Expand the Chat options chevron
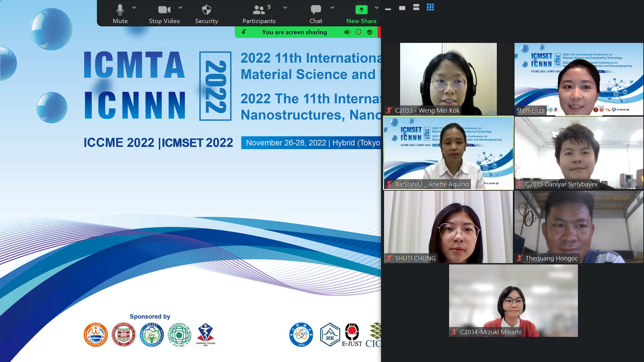 point(332,7)
